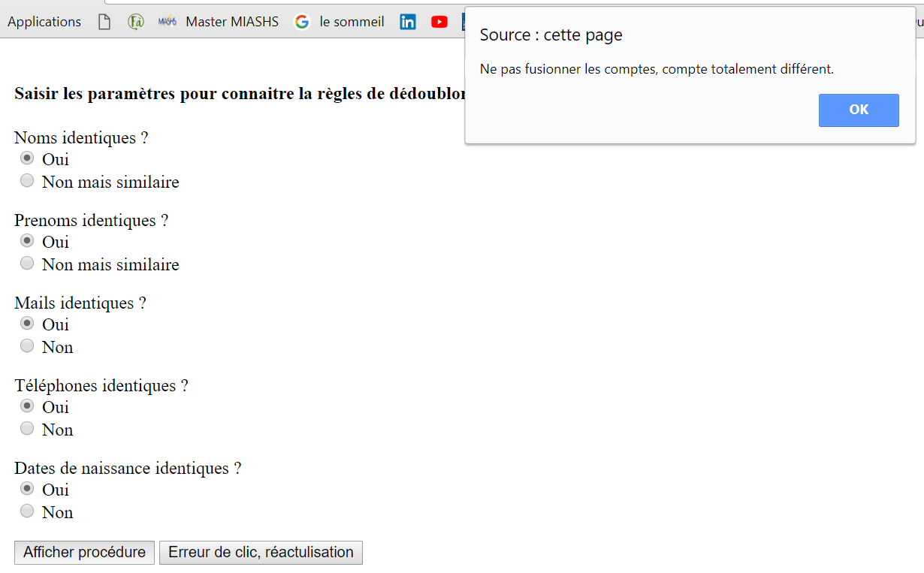Select Non for Dates de naissance identiques
The width and height of the screenshot is (924, 573).
27,511
